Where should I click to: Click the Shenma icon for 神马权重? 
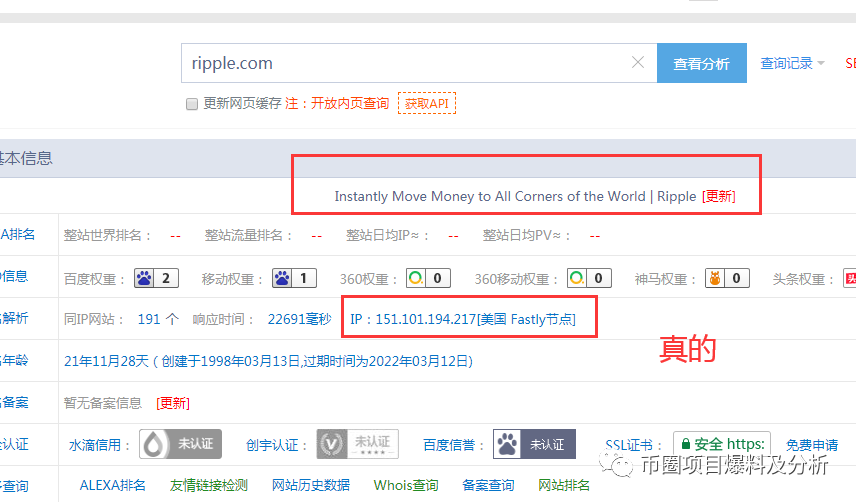click(x=715, y=278)
